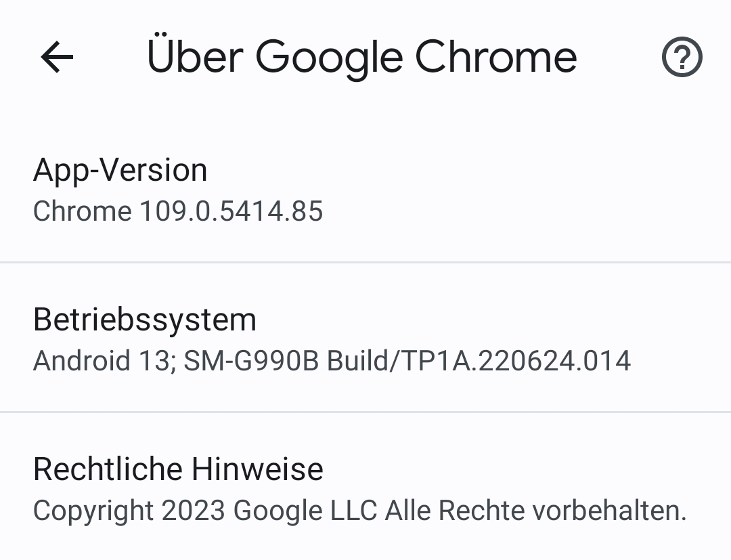Open the Rechtliche Hinweise entry
This screenshot has height=560, width=731.
point(178,469)
